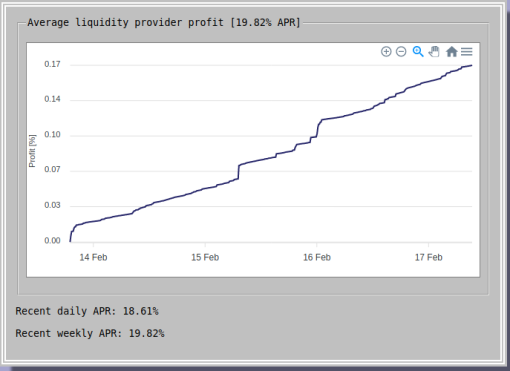The height and width of the screenshot is (371, 510).
Task: Open the chart hamburger menu
Action: [x=467, y=52]
